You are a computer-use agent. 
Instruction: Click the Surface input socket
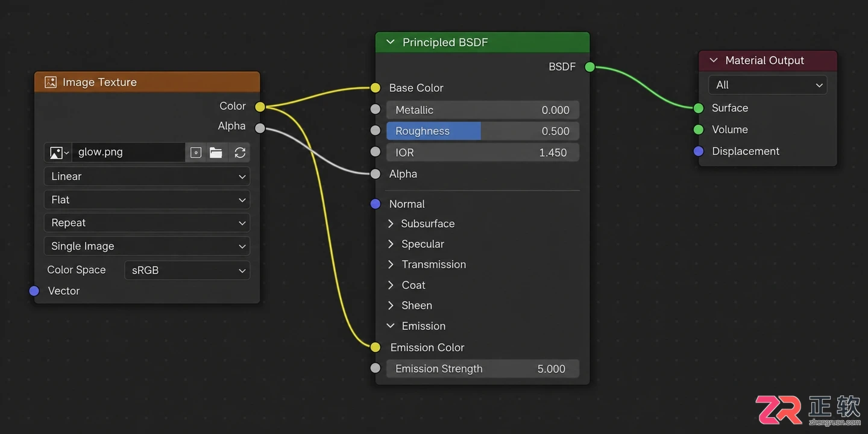click(699, 108)
